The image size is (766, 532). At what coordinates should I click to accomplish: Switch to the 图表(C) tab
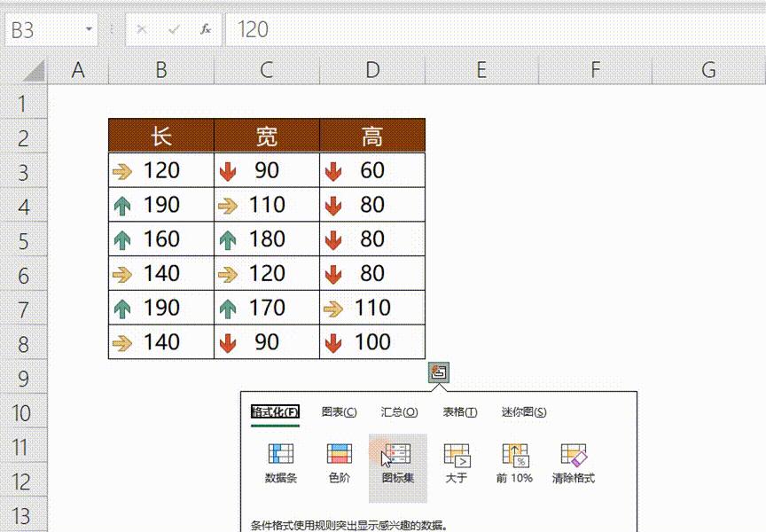tap(340, 412)
